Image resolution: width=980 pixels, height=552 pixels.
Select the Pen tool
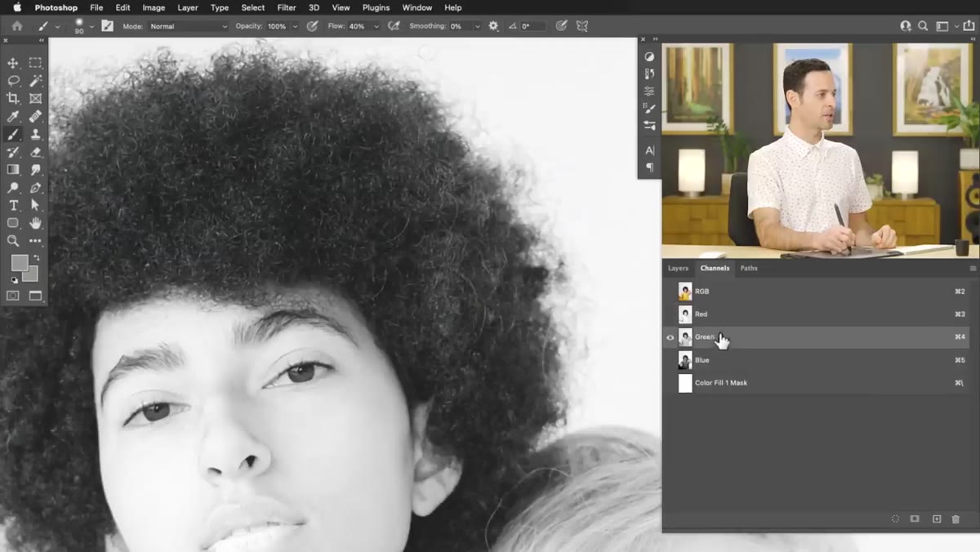pyautogui.click(x=35, y=188)
